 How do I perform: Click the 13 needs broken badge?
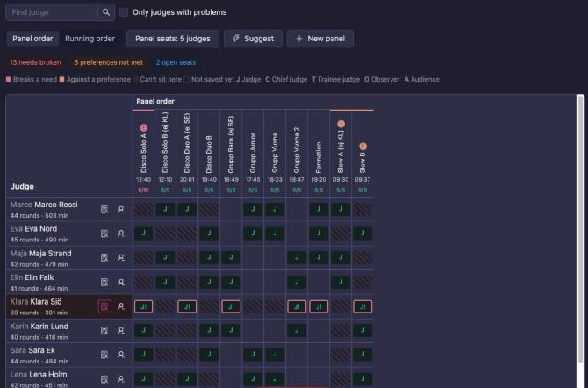[x=35, y=62]
